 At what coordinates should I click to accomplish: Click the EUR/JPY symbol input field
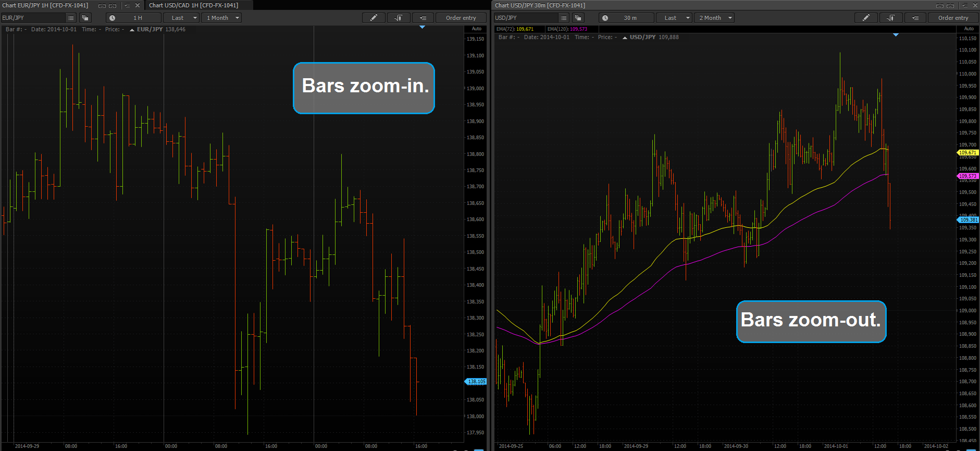click(33, 18)
